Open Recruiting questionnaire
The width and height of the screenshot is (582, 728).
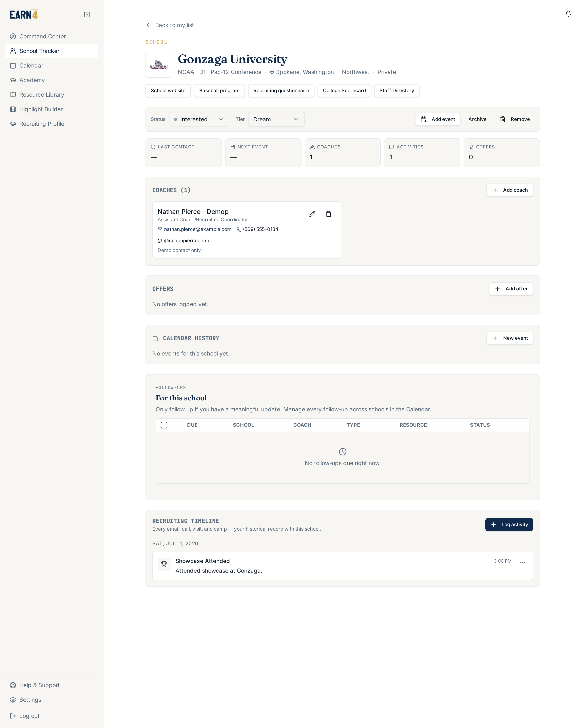281,90
